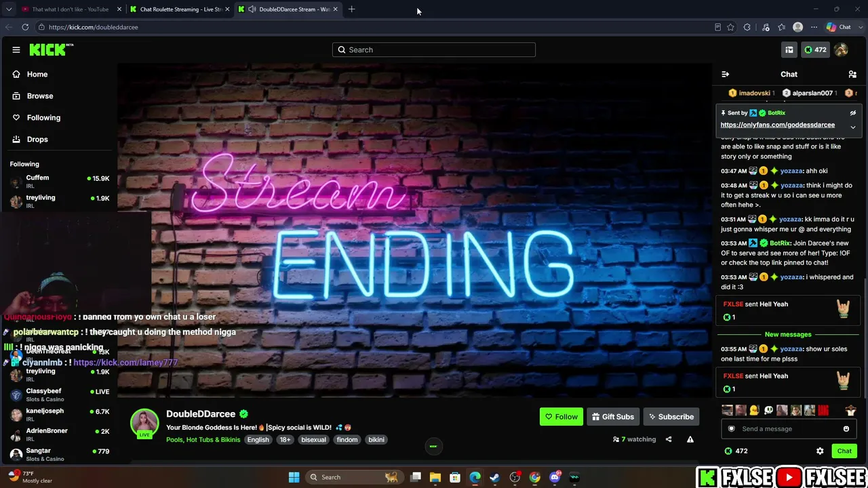This screenshot has width=868, height=488.
Task: Click the New messages divider
Action: 788,334
